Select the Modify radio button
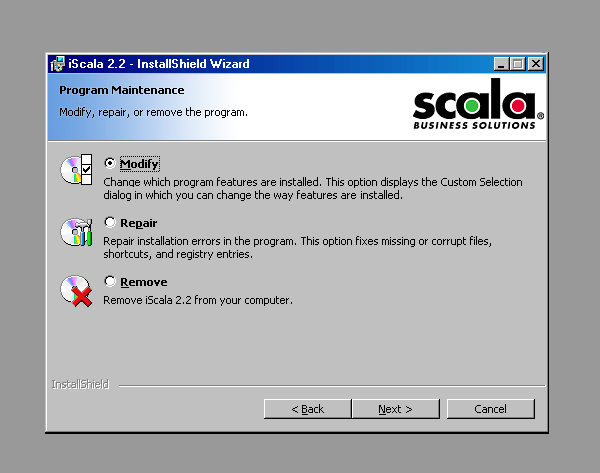 pos(110,163)
